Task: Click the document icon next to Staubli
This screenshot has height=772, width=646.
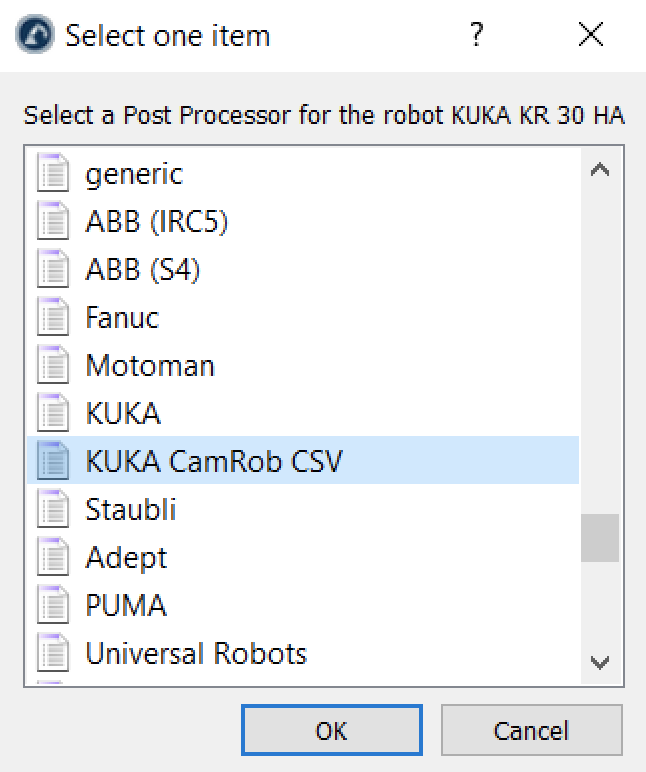Action: [x=52, y=510]
